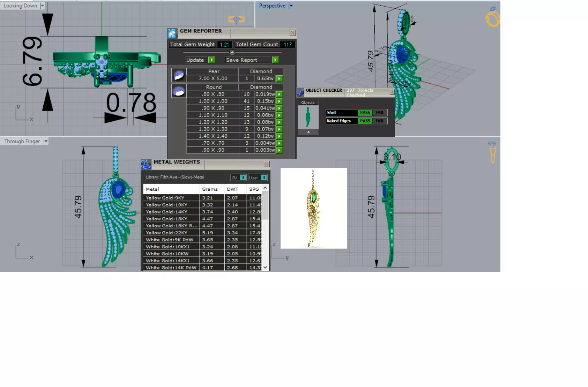
Task: Select PASS for Naked Edges check
Action: coord(365,121)
